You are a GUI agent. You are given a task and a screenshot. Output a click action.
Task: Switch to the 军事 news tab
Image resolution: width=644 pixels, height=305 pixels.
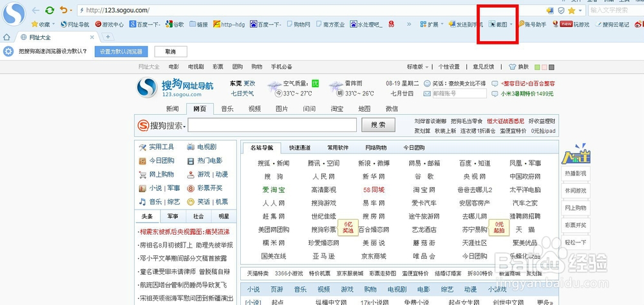click(x=173, y=216)
